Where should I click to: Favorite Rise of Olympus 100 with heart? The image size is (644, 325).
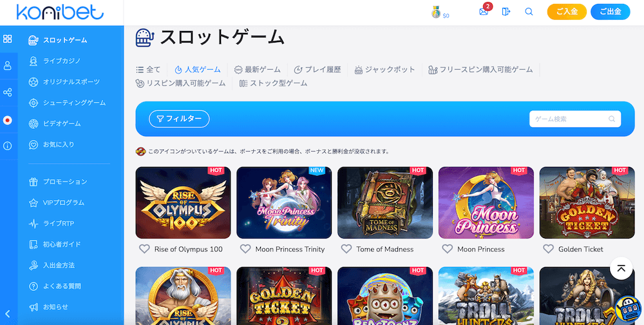144,249
